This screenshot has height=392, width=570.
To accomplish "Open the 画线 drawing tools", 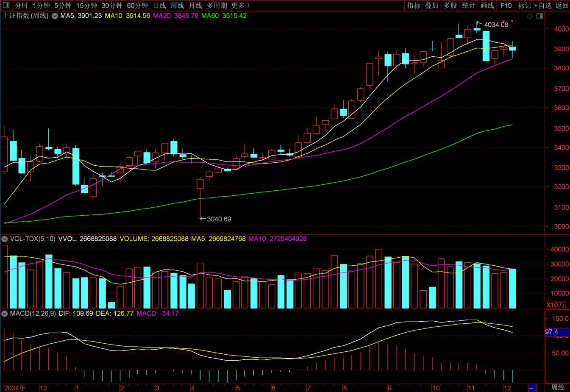I will pos(487,6).
